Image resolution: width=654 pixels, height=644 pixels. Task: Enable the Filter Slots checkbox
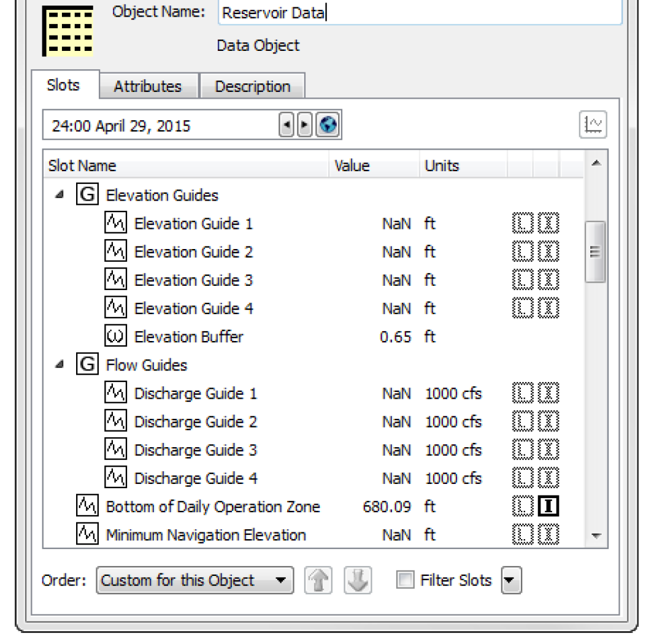(405, 580)
